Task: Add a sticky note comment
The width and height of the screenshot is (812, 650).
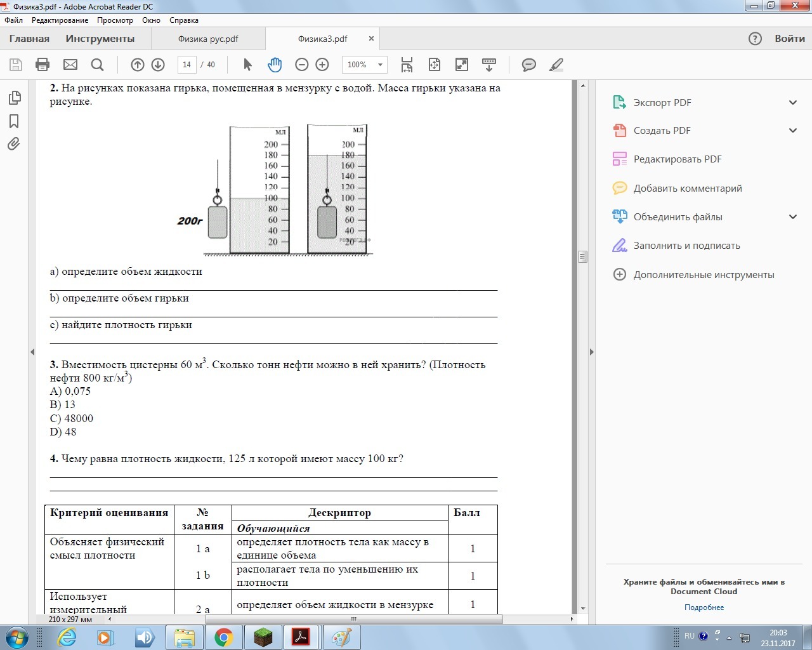Action: 528,65
